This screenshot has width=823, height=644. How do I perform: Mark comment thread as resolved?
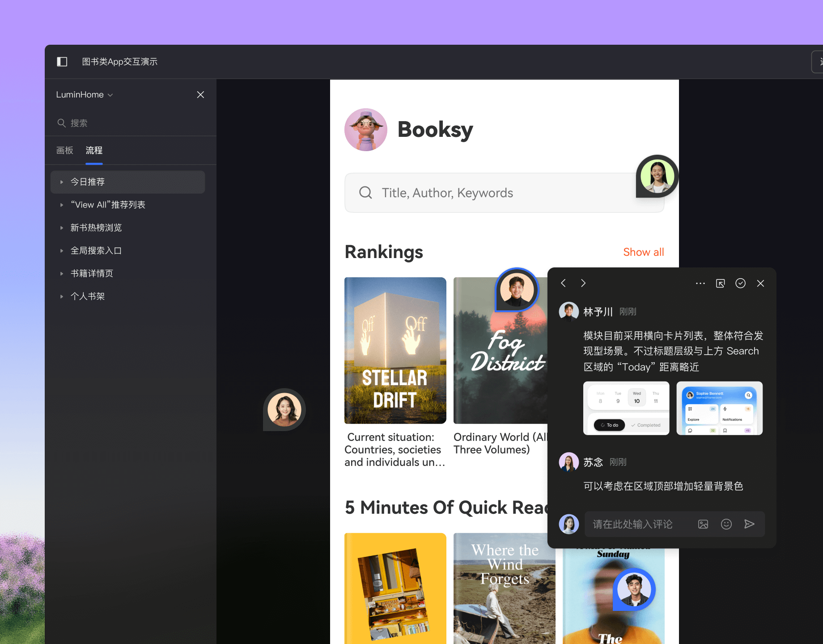click(x=740, y=283)
